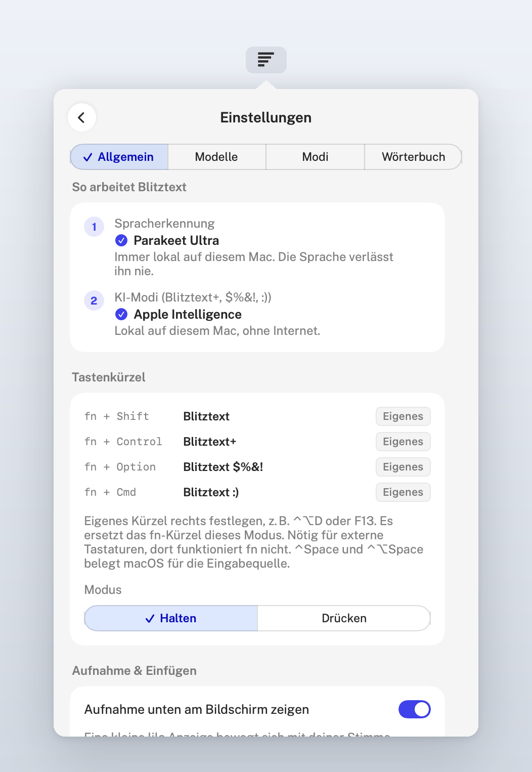
Task: Set custom shortcut for Blitztext+
Action: click(403, 442)
